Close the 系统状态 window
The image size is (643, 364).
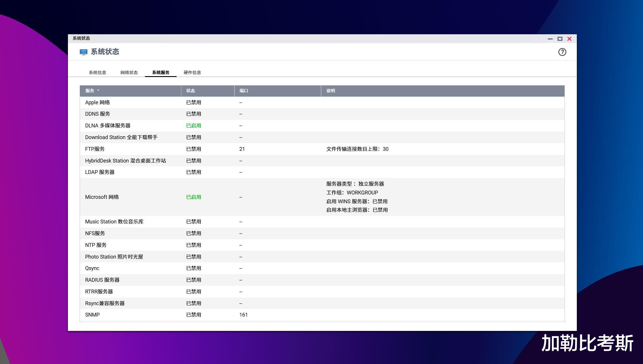point(570,39)
